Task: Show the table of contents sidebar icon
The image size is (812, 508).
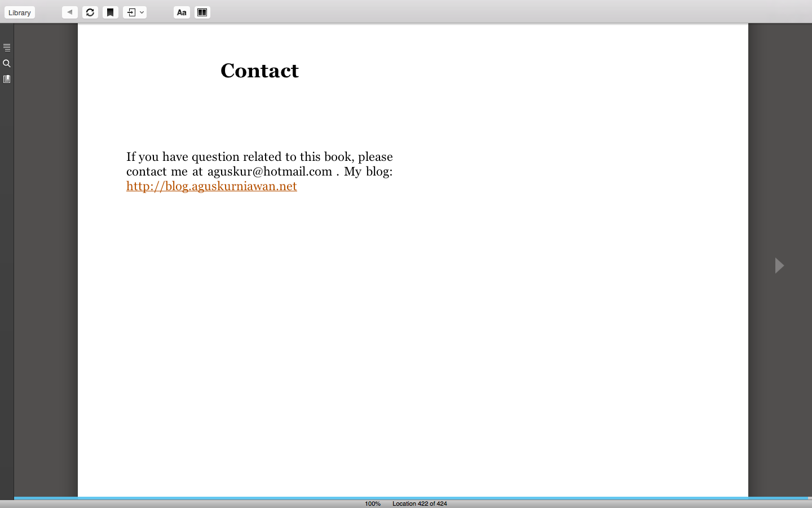Action: 7,47
